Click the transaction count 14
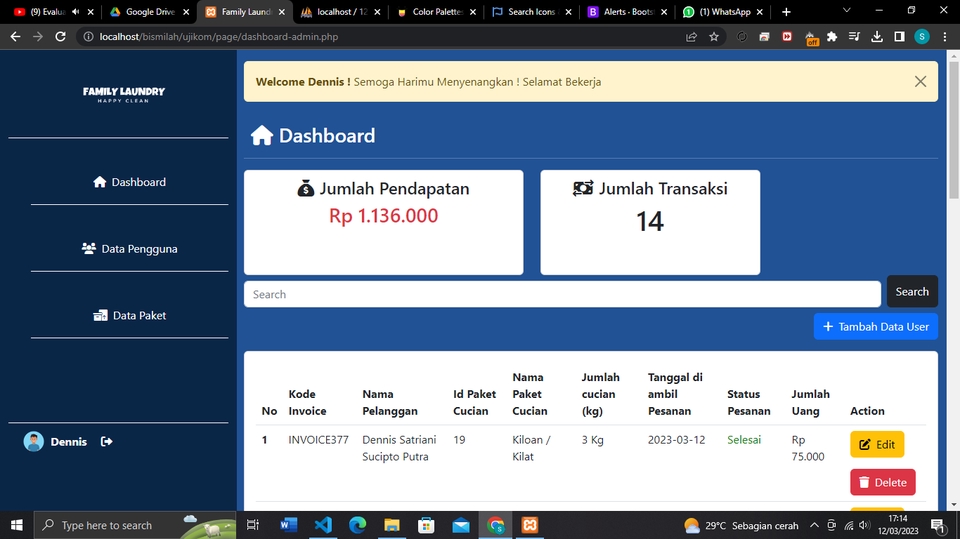Screen dimensions: 960x539 (x=650, y=222)
